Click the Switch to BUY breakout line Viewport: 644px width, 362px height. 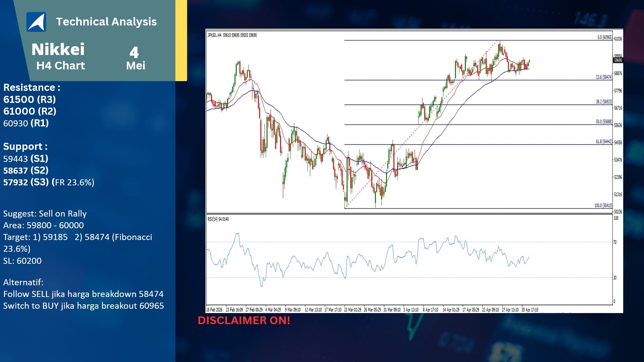84,306
